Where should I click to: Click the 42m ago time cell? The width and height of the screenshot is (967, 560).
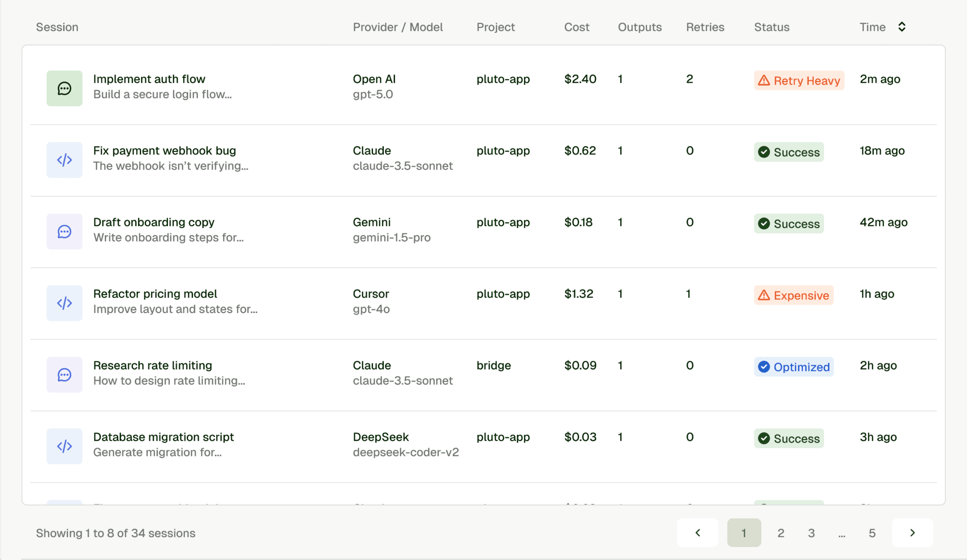click(884, 223)
